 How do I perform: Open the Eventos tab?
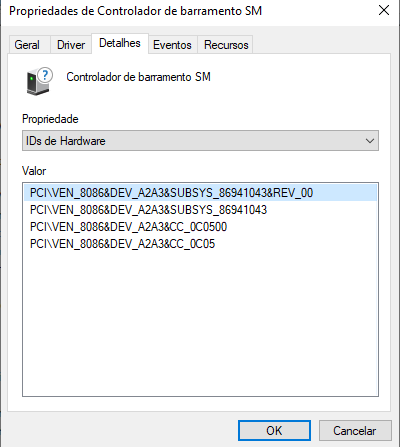pyautogui.click(x=172, y=45)
